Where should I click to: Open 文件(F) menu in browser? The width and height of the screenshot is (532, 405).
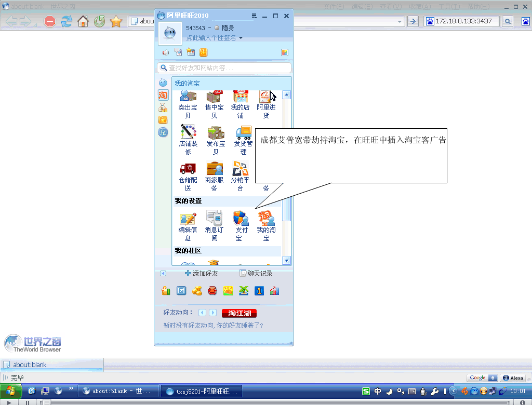click(334, 6)
